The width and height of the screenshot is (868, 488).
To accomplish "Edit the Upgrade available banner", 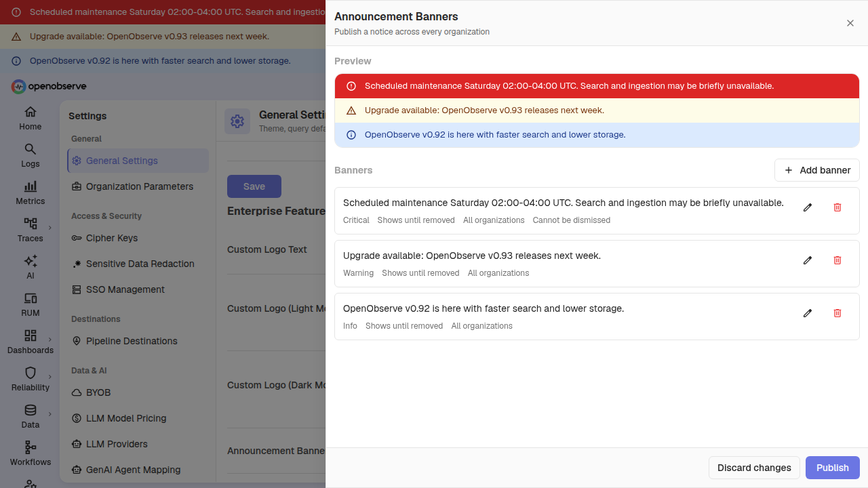I will 808,260.
